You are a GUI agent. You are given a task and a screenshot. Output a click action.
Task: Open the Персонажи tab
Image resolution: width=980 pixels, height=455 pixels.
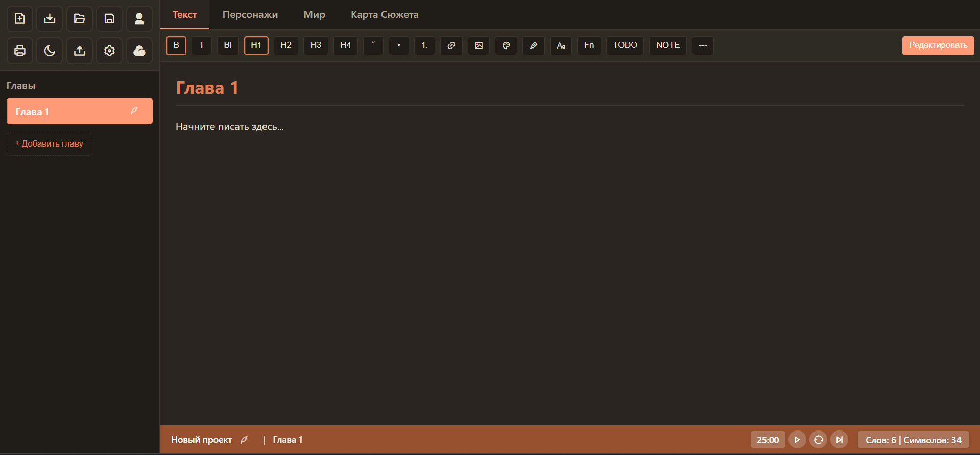(x=250, y=15)
